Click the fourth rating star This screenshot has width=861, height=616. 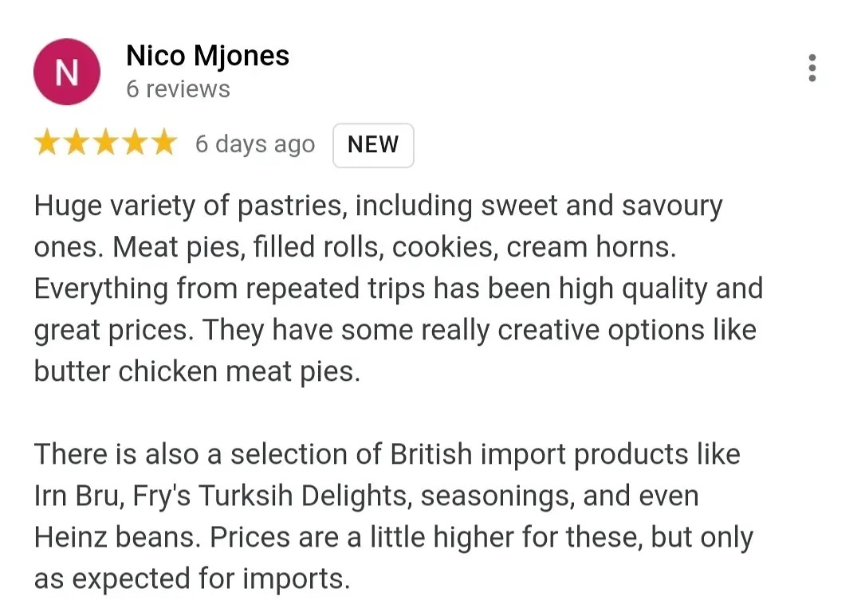(134, 144)
